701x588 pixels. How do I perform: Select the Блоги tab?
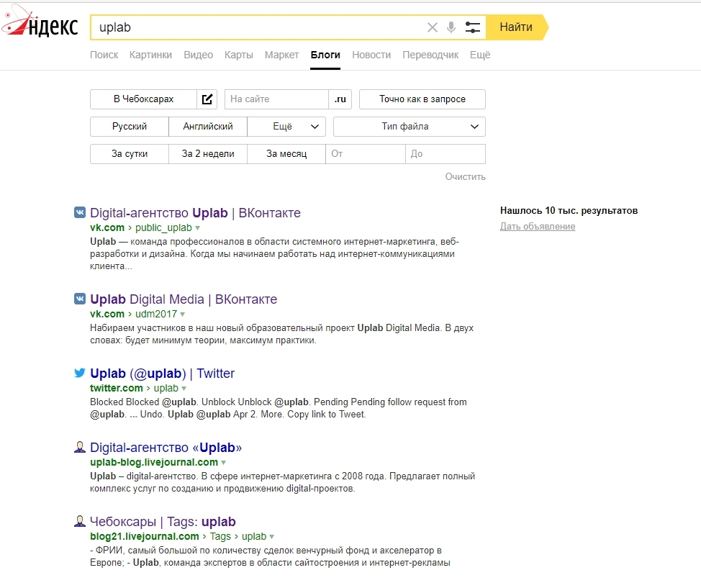pos(325,55)
